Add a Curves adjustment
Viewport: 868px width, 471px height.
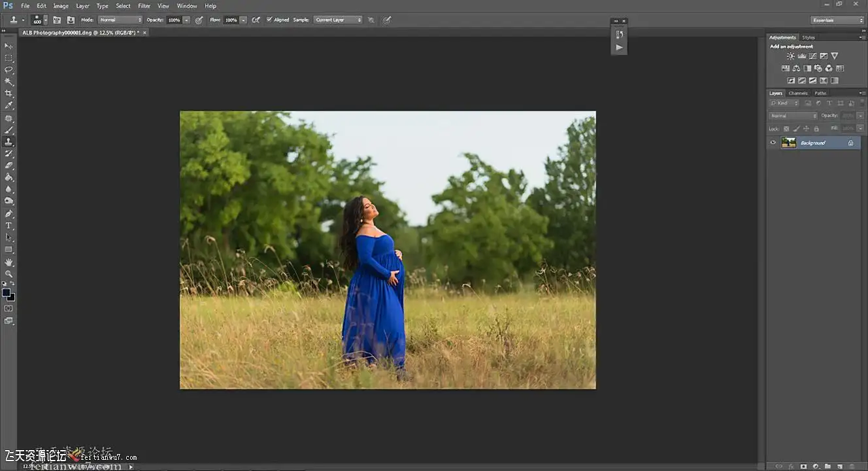click(812, 56)
